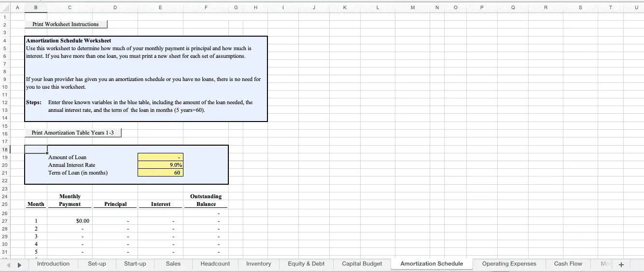Open the Set-up sheet tab
This screenshot has height=272, width=644.
[97, 264]
